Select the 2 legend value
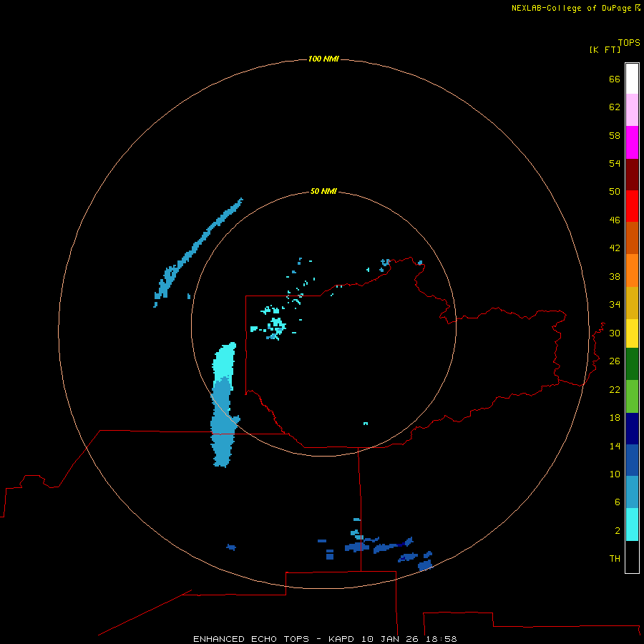This screenshot has width=644, height=644. (x=618, y=531)
